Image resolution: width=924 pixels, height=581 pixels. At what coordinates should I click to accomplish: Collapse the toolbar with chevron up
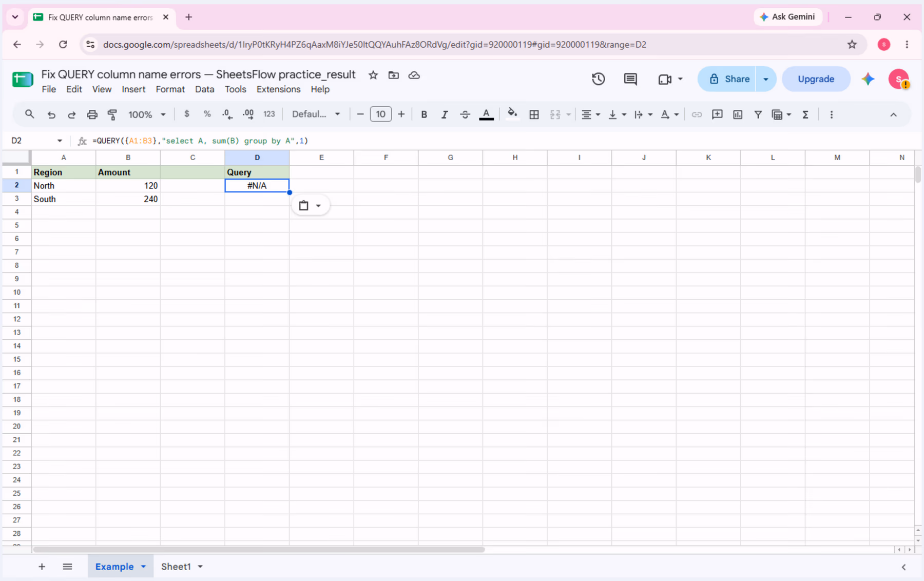(x=893, y=114)
